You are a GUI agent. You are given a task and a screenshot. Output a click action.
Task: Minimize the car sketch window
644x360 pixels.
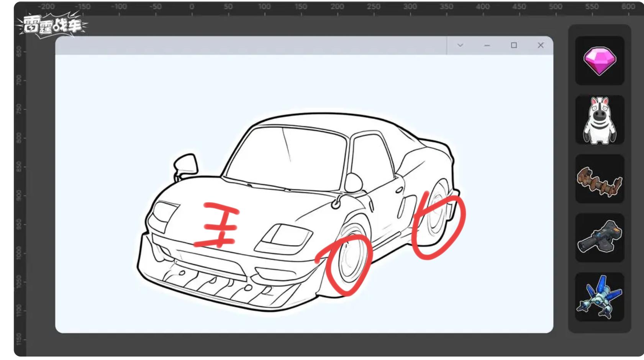coord(487,45)
